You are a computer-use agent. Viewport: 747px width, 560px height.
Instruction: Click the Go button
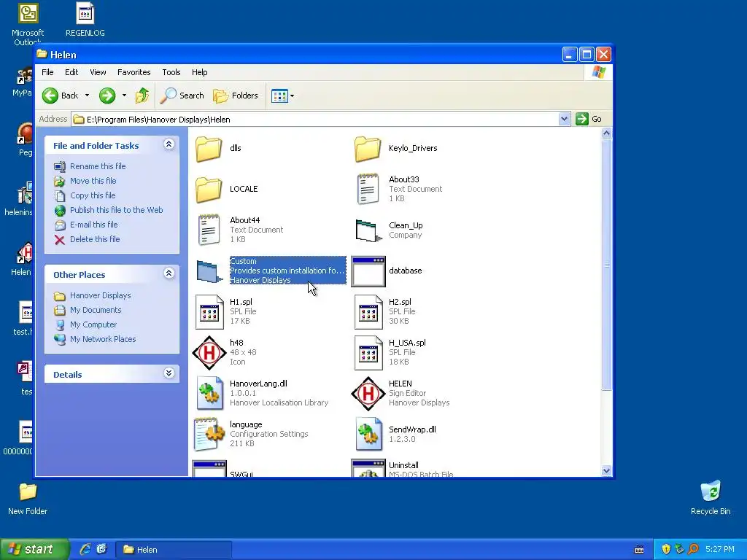(589, 119)
